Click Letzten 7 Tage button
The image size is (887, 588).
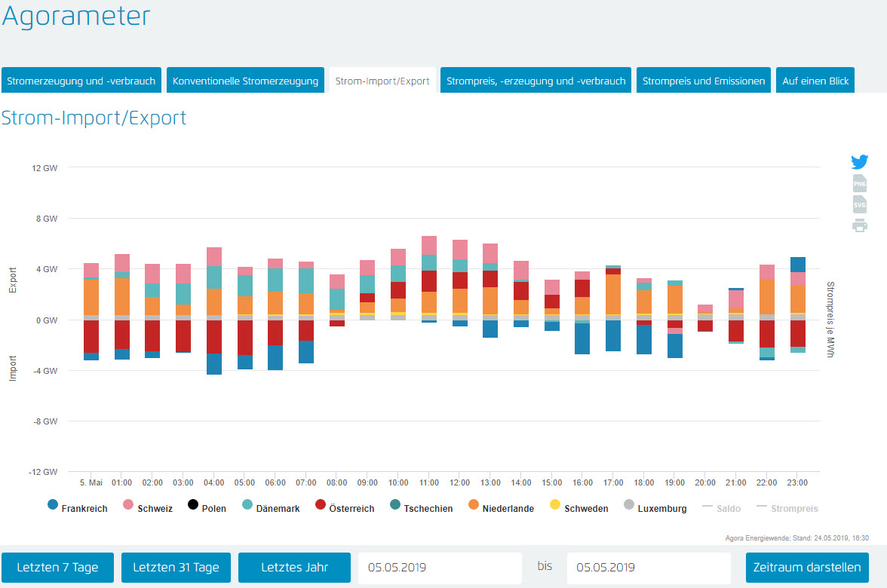click(x=57, y=568)
